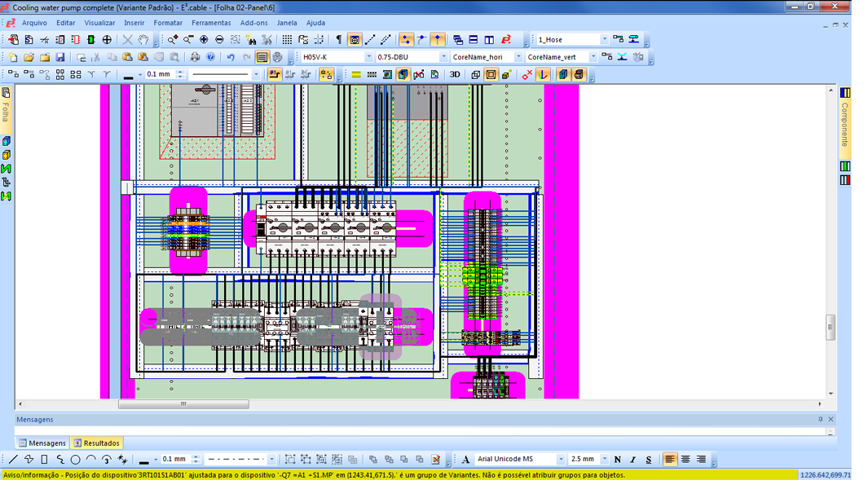
Task: Select the circle drawing tool
Action: [x=75, y=459]
